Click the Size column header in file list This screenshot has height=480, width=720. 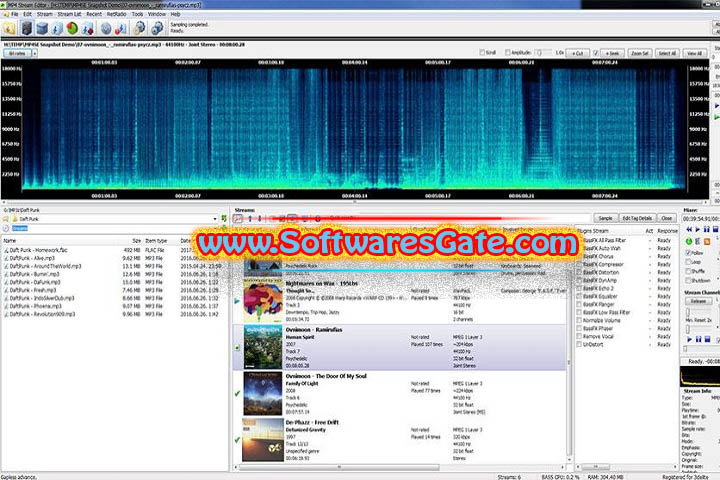pyautogui.click(x=136, y=241)
